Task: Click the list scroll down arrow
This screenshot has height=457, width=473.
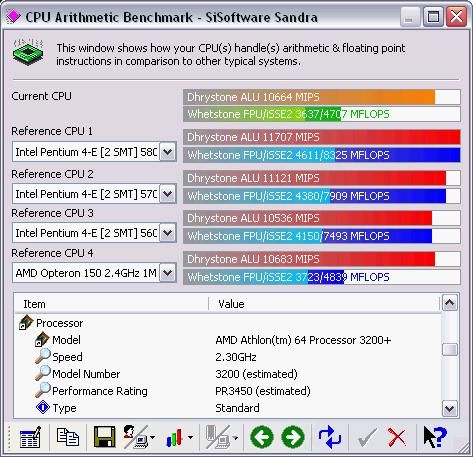Action: [x=450, y=408]
